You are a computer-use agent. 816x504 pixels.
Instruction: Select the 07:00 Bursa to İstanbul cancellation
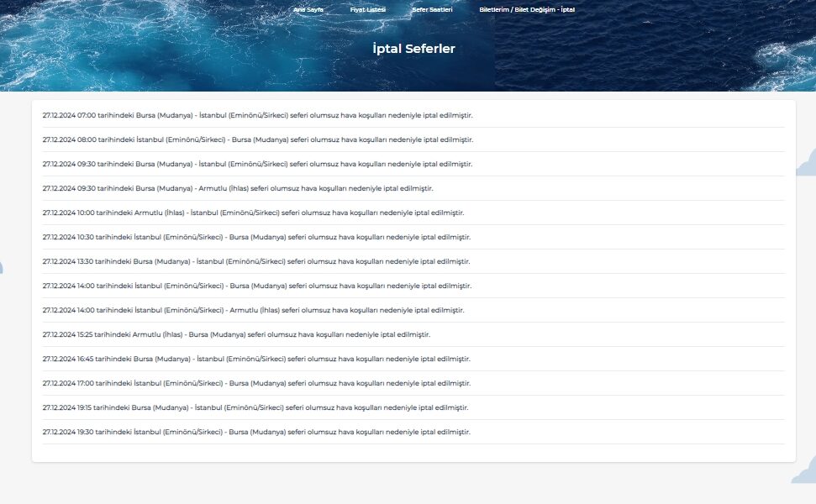[x=257, y=115]
